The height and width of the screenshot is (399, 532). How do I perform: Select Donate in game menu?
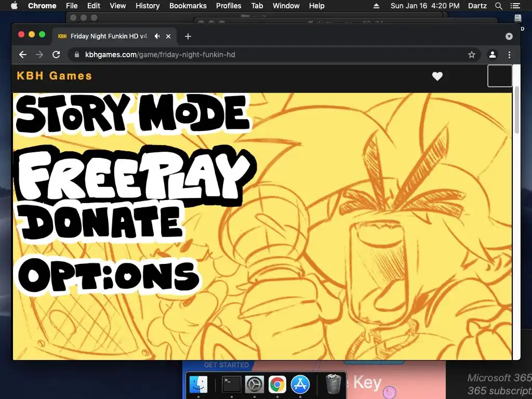(x=101, y=222)
